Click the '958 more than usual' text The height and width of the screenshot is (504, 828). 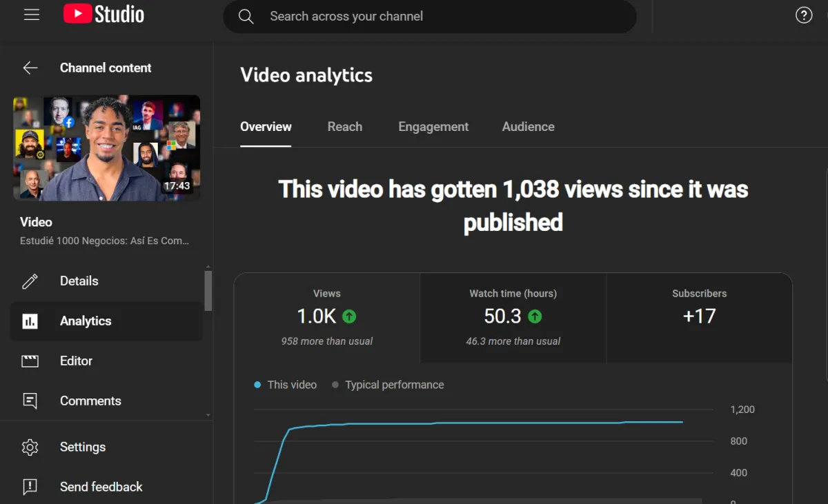tap(327, 341)
